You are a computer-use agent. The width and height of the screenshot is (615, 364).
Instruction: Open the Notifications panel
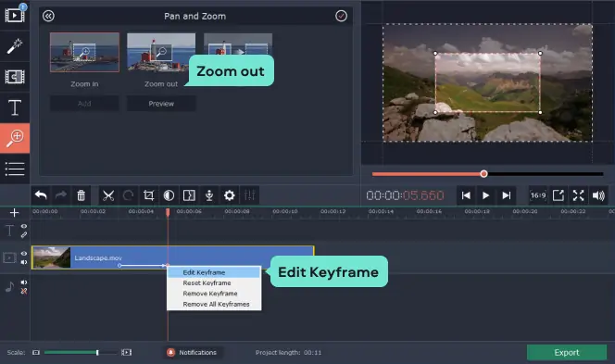pos(193,352)
